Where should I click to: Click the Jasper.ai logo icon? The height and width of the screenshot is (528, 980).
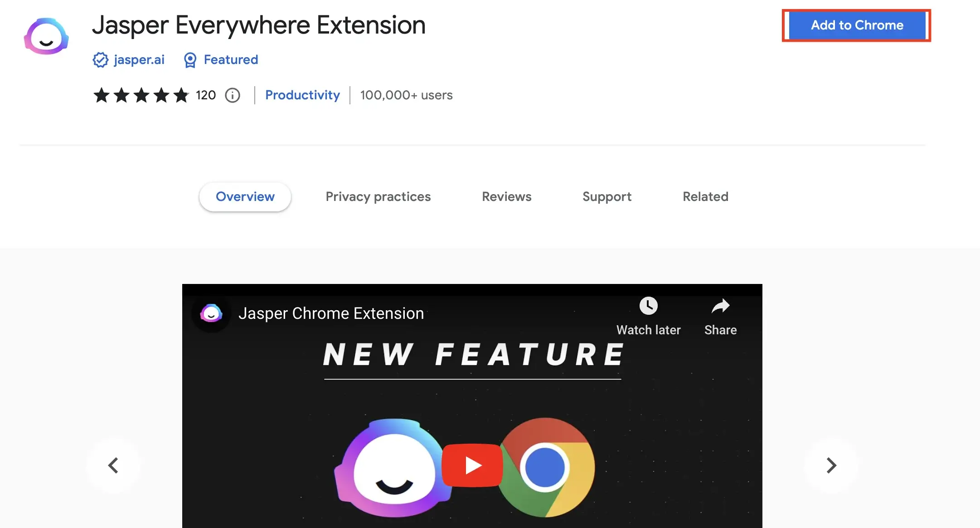(x=46, y=36)
